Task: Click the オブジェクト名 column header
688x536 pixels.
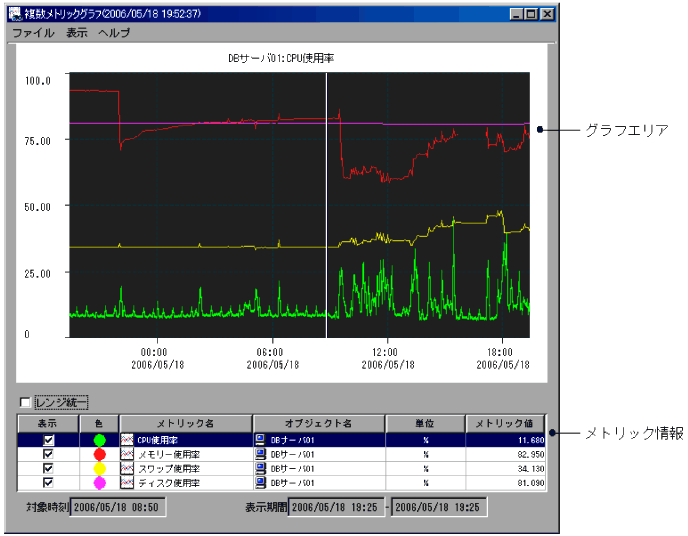Action: coord(318,423)
